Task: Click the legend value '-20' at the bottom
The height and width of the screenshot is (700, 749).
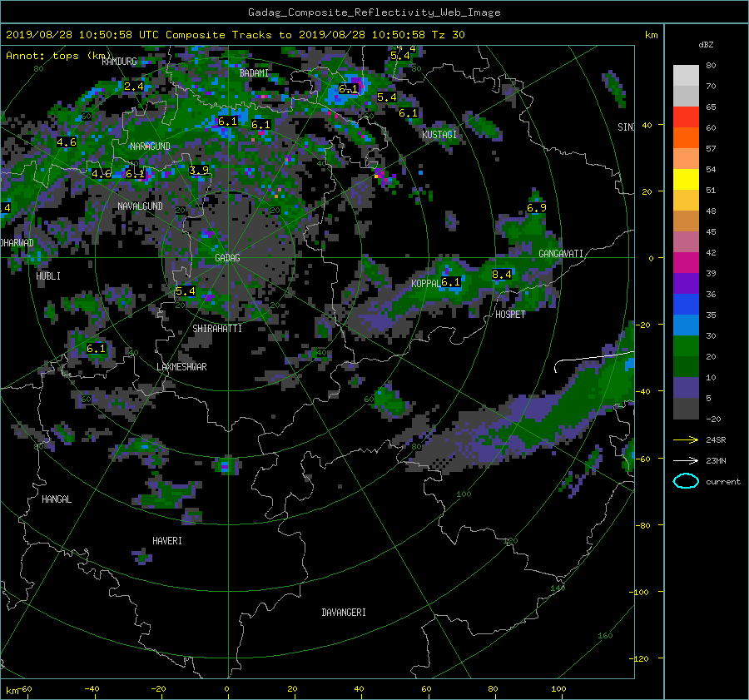Action: pos(713,419)
